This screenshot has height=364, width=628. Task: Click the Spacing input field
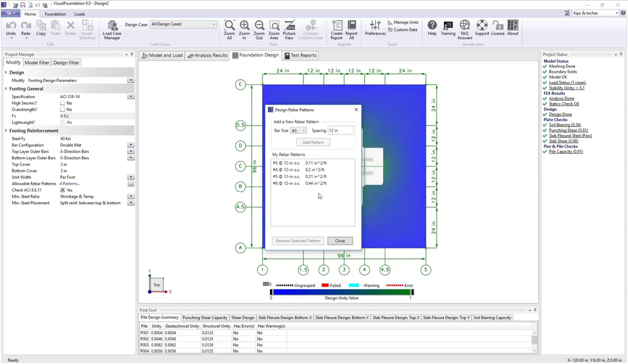pos(340,130)
